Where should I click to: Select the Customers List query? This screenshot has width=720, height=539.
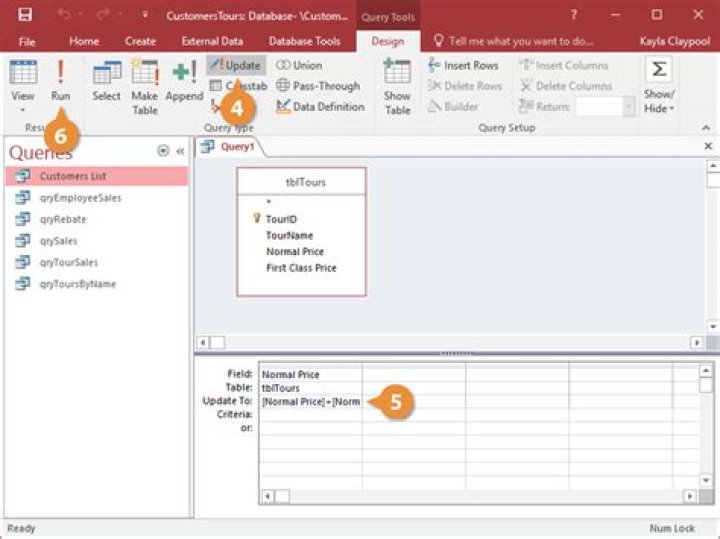point(97,176)
